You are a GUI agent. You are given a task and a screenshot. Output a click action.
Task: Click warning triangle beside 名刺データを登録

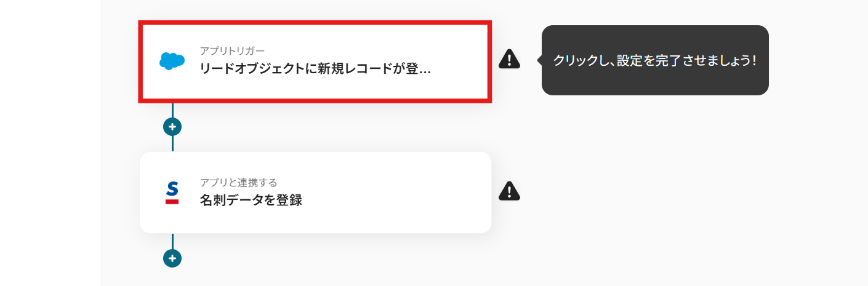click(509, 191)
